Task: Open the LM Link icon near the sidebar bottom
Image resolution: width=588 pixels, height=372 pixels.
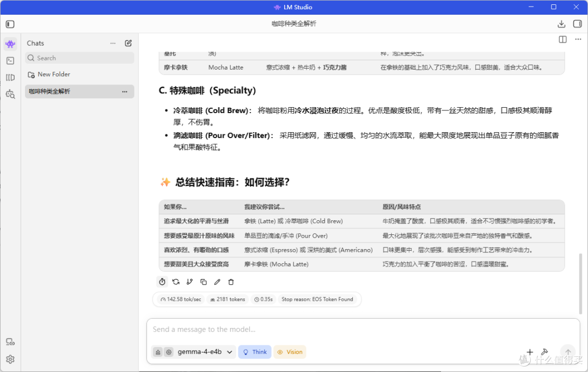Action: click(x=10, y=342)
